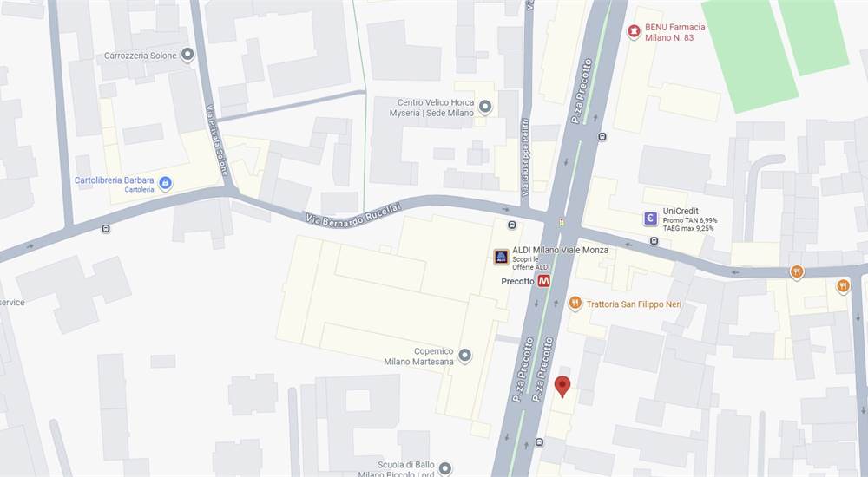Click the bus stop icon near Cartolibreria Barbara

click(106, 229)
